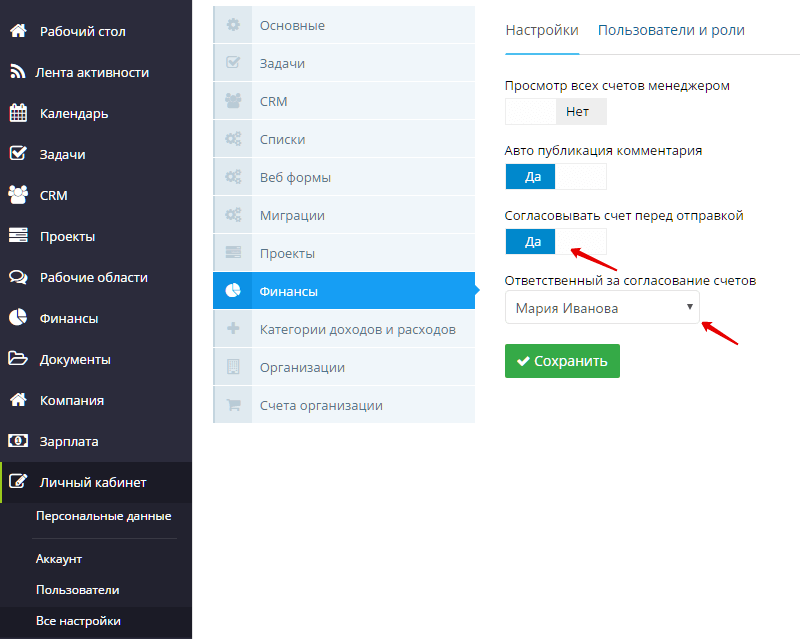Click the plus icon for Категории доходов и расходов
The image size is (800, 639).
(233, 329)
